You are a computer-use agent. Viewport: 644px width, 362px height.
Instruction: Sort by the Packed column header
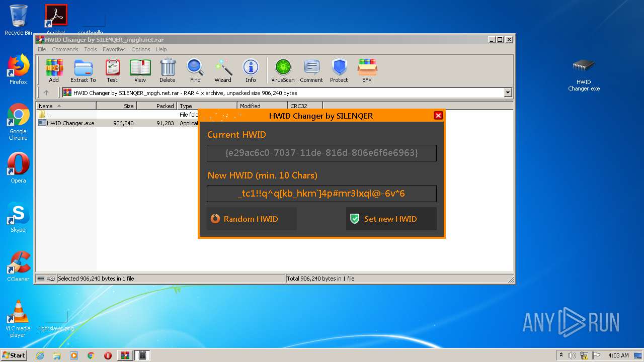pos(157,106)
